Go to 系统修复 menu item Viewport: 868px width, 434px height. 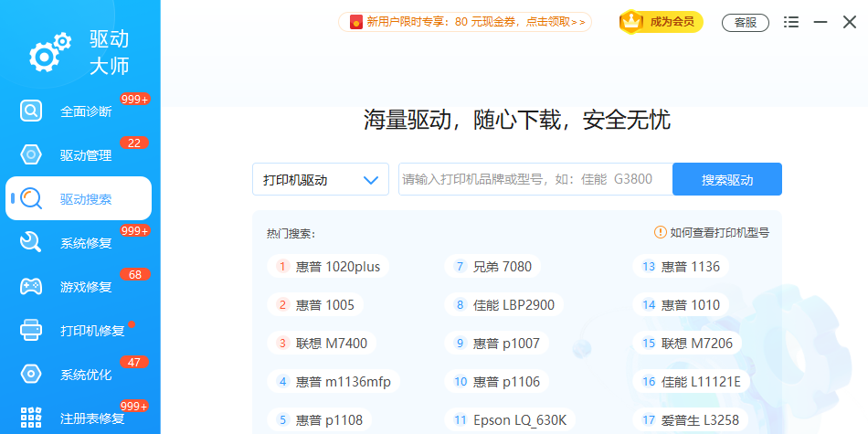[79, 242]
